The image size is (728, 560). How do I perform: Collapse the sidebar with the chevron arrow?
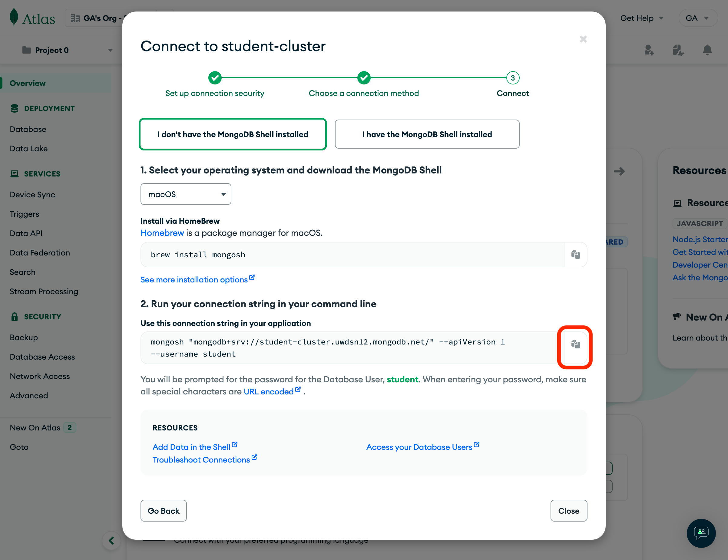point(111,540)
